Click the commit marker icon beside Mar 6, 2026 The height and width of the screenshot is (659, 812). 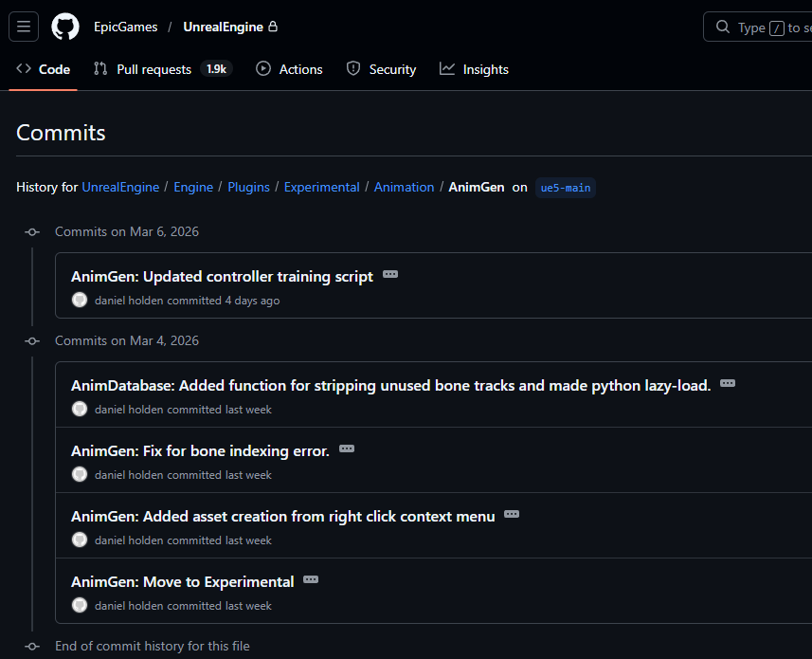point(32,232)
